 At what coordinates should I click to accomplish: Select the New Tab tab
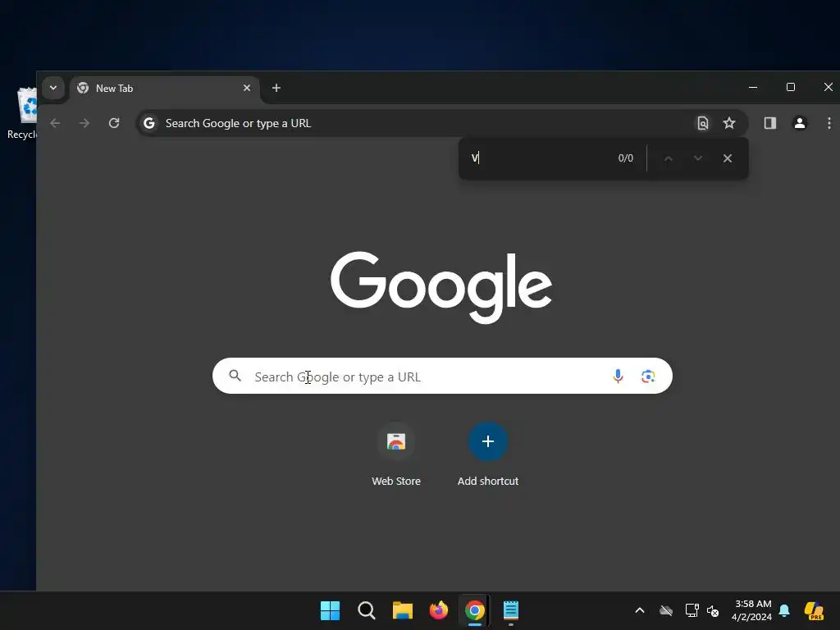(x=164, y=89)
